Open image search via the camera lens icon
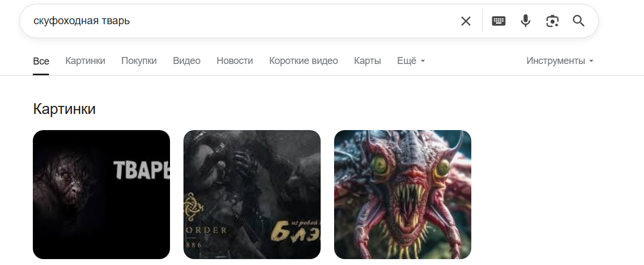644x265 pixels. coord(553,21)
